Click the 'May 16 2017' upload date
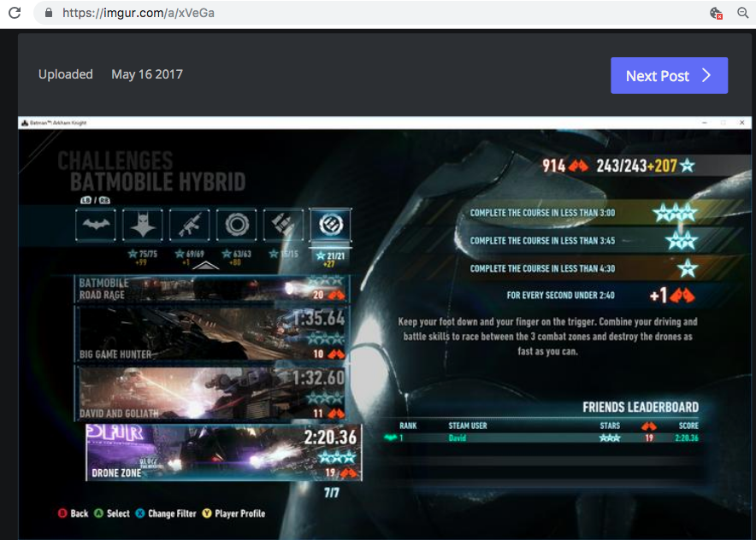Image resolution: width=756 pixels, height=540 pixels. click(x=147, y=74)
